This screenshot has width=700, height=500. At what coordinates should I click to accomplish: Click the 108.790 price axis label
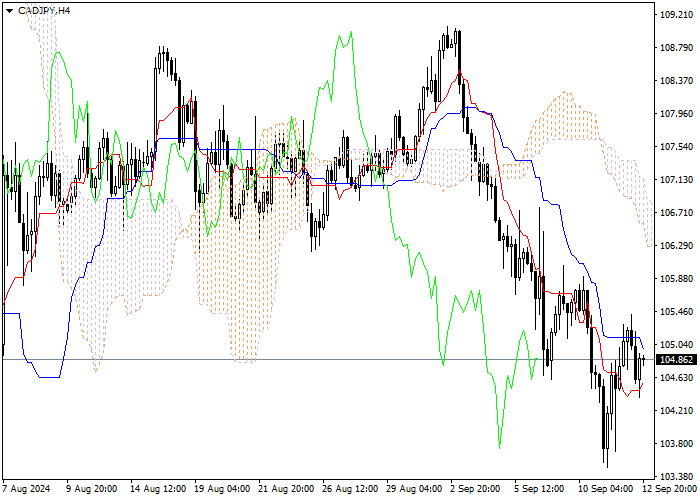click(x=676, y=48)
